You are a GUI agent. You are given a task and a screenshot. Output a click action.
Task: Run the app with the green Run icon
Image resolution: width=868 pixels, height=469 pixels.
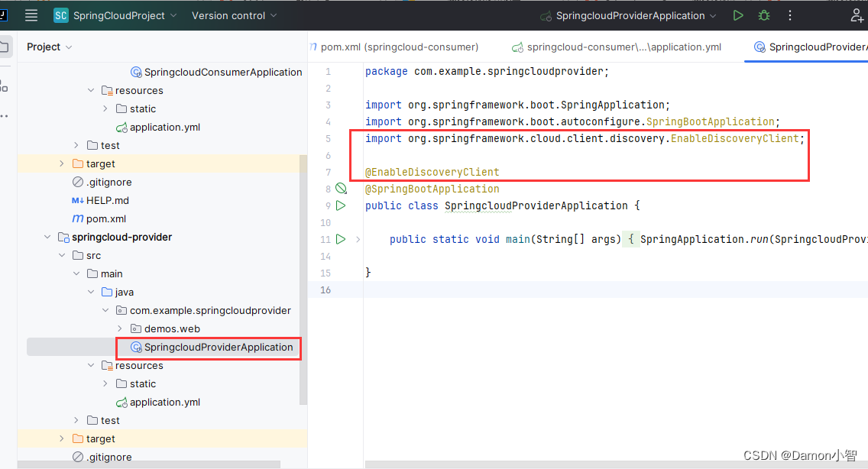click(737, 15)
